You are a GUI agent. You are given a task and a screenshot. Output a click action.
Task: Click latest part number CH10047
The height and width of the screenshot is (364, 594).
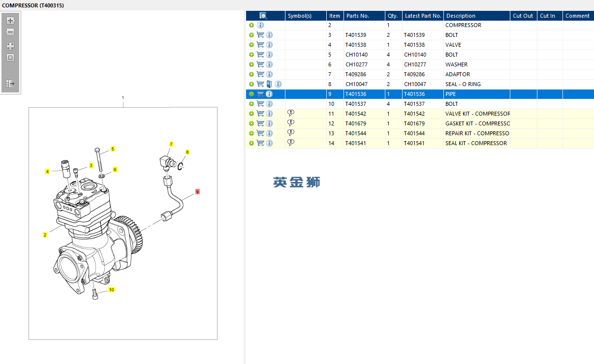(415, 84)
